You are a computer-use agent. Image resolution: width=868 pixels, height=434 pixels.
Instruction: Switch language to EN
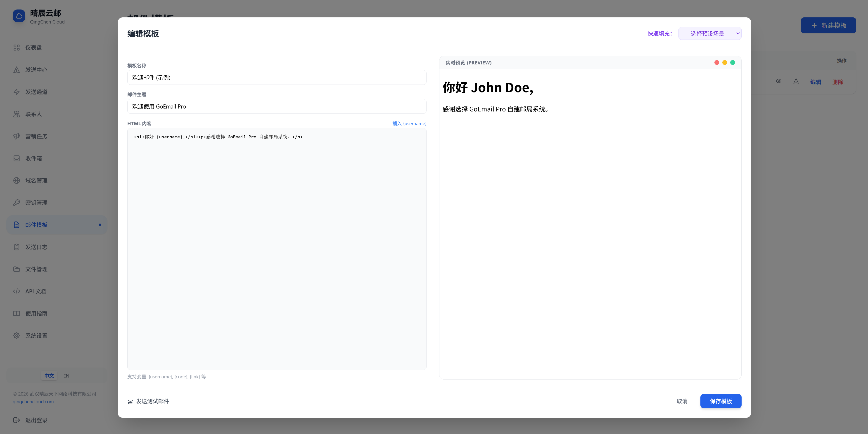click(66, 376)
